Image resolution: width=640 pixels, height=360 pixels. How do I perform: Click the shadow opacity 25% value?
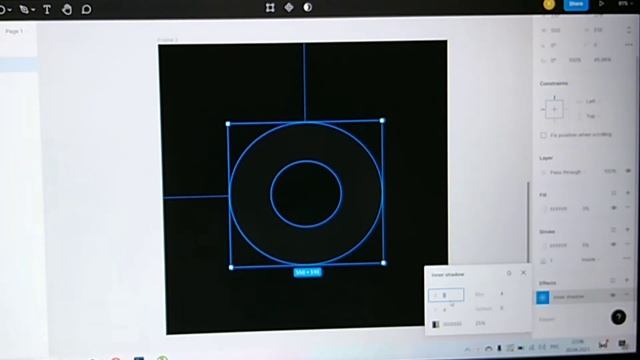coord(480,324)
